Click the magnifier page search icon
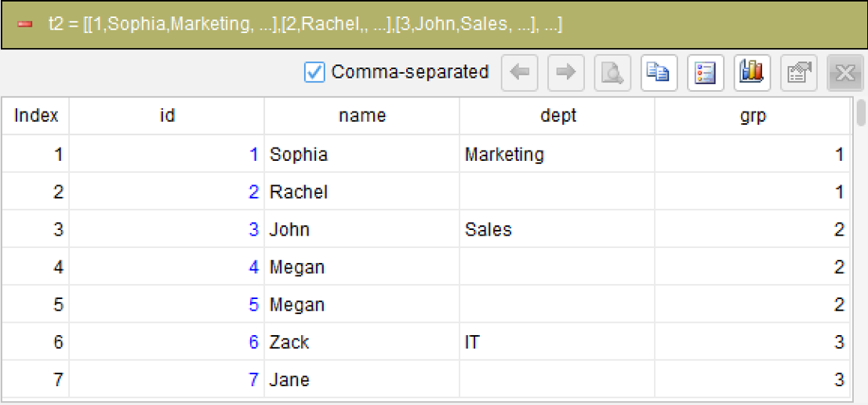The width and height of the screenshot is (868, 405). coord(613,72)
